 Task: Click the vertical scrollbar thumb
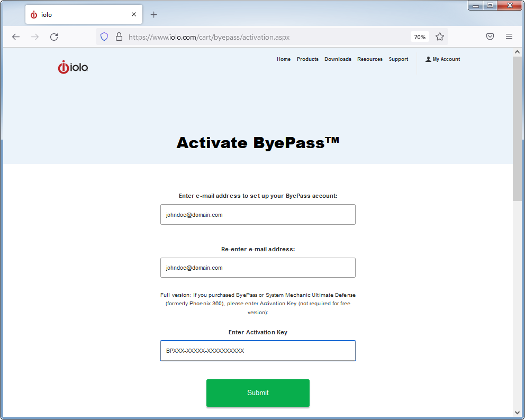tap(517, 129)
